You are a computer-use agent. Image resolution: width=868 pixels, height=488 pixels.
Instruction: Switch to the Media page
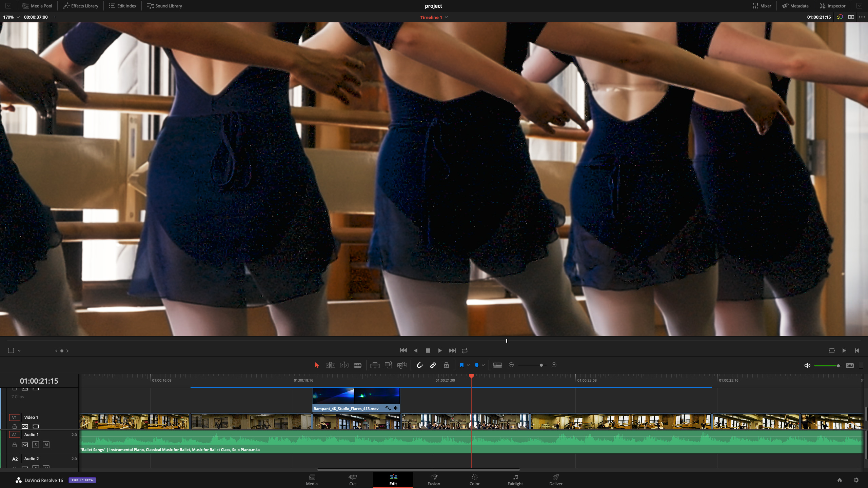click(312, 480)
